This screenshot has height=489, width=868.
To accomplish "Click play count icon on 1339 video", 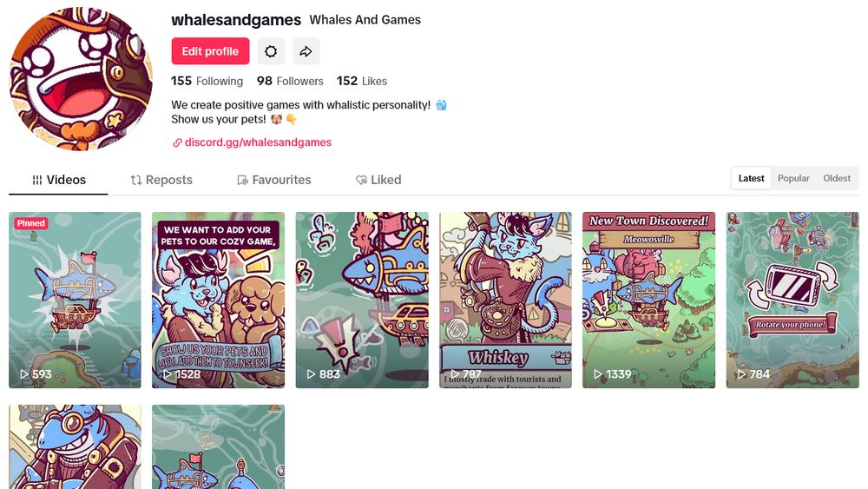I will [598, 374].
